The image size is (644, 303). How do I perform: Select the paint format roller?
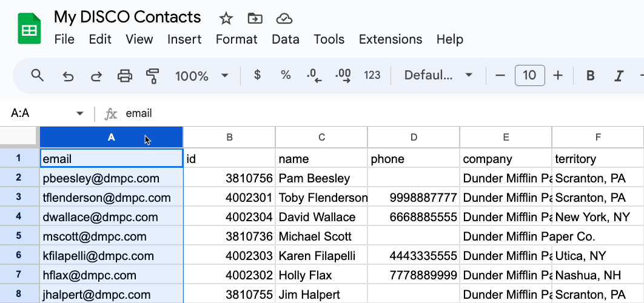[153, 76]
